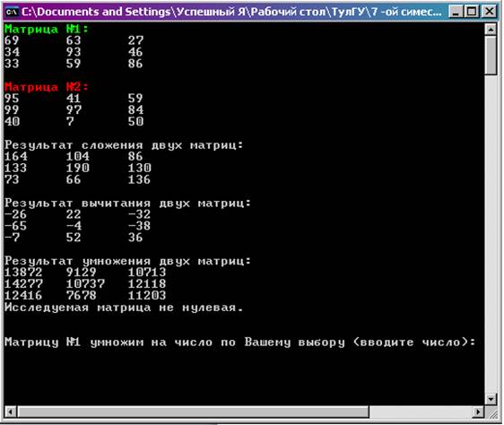Image resolution: width=504 pixels, height=425 pixels.
Task: Click value '69' in matrix 1
Action: (x=12, y=40)
